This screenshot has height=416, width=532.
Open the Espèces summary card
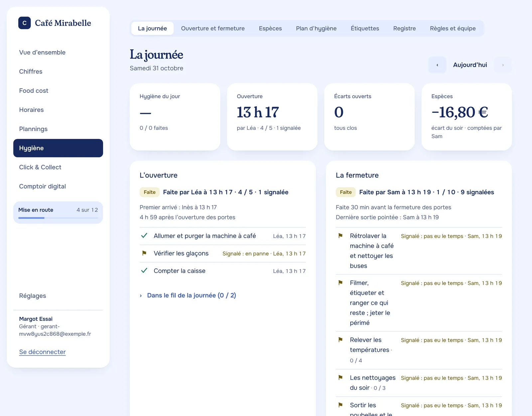point(466,117)
